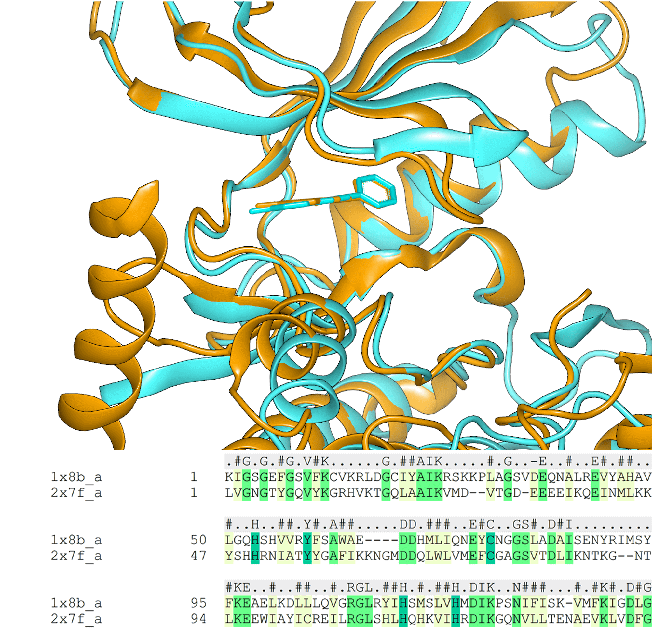Click the consensus line starting #..H..##.Y#.A##
The height and width of the screenshot is (644, 653).
[438, 524]
